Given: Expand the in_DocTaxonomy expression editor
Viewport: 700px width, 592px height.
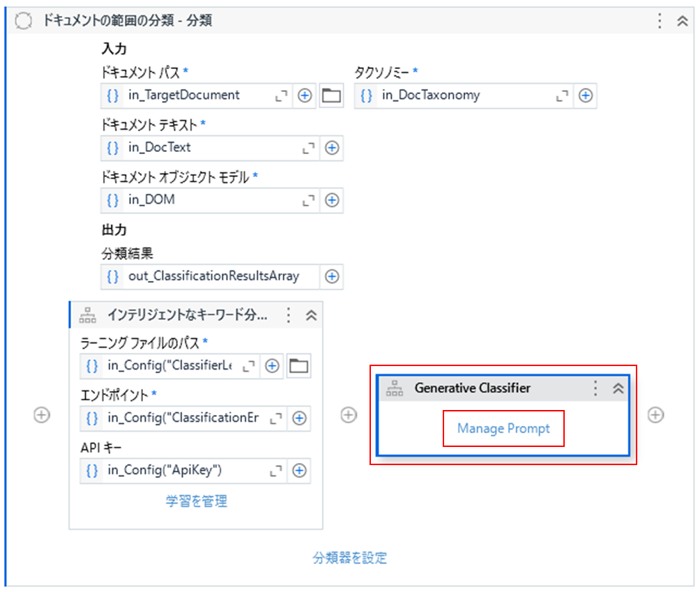Looking at the screenshot, I should 562,96.
